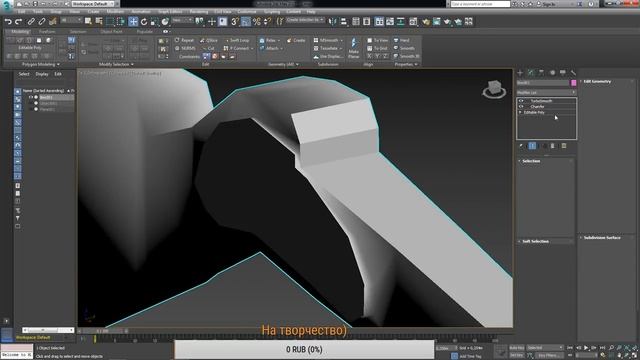Screen dimensions: 640x360
Task: Select the Unlink Selection tool
Action: tap(42, 22)
